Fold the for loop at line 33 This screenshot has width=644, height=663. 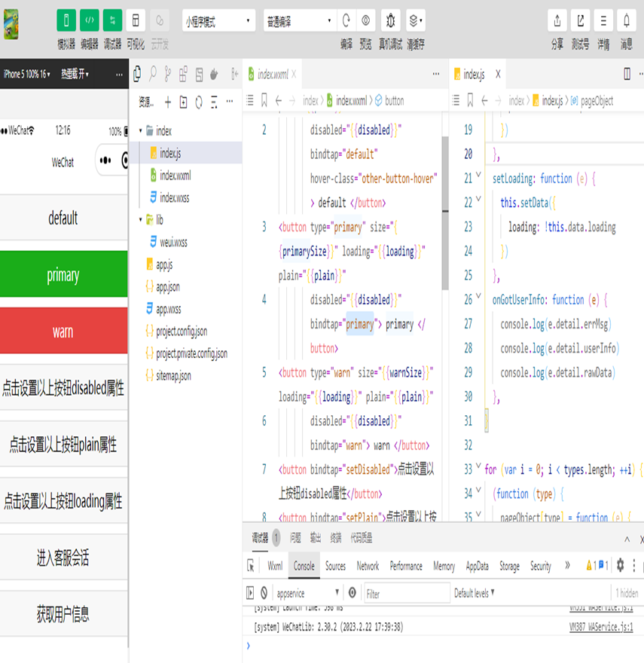[478, 465]
